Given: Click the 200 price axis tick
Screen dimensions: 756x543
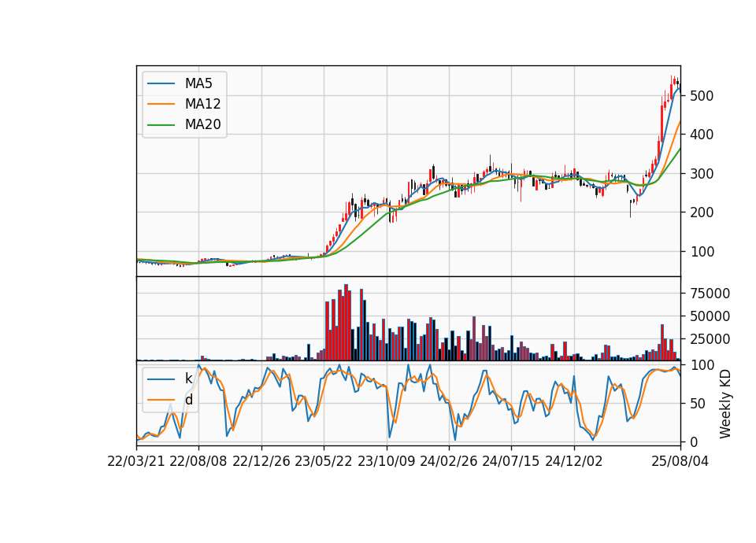Looking at the screenshot, I should (702, 212).
